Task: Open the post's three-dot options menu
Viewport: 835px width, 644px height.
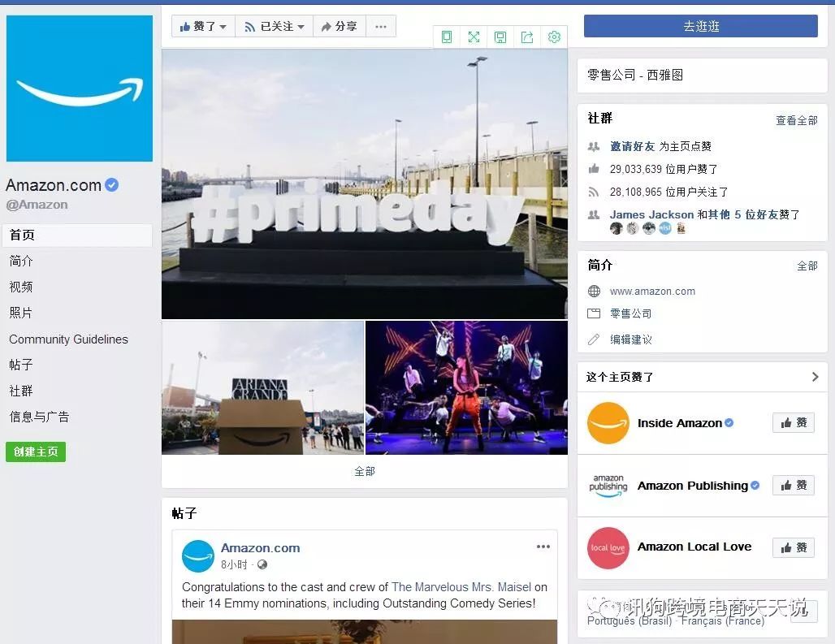Action: (x=543, y=547)
